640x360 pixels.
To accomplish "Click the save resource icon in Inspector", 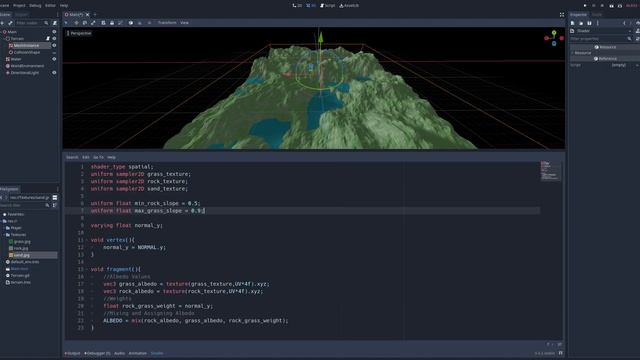I will [x=589, y=23].
